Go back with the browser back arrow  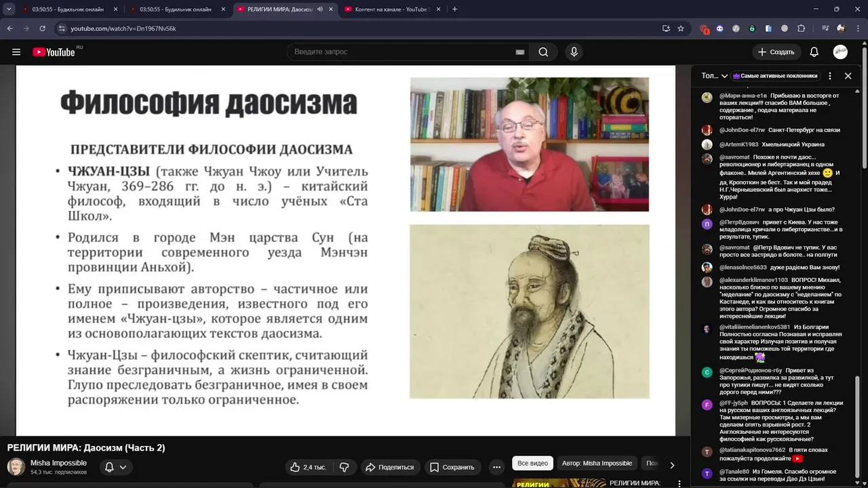(9, 28)
